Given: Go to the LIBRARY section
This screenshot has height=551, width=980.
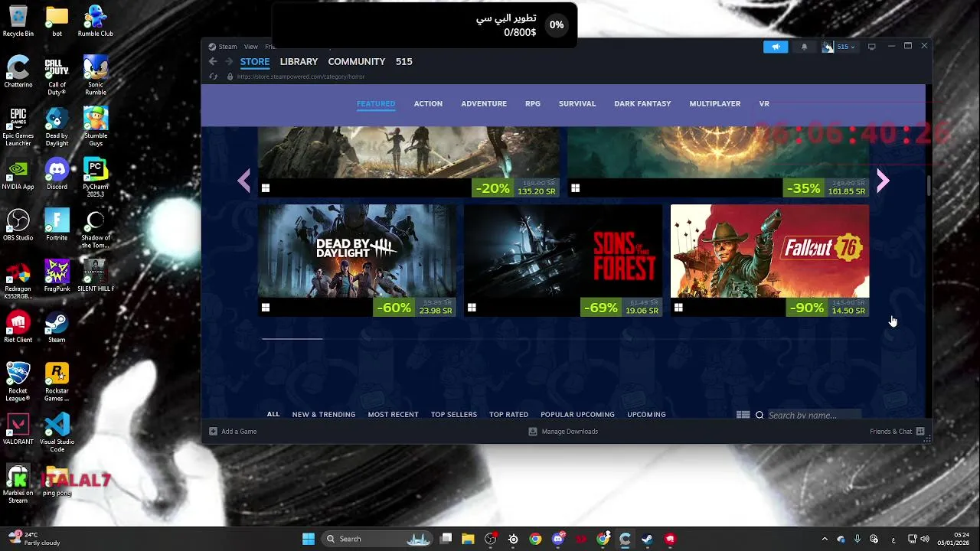Looking at the screenshot, I should pos(299,61).
